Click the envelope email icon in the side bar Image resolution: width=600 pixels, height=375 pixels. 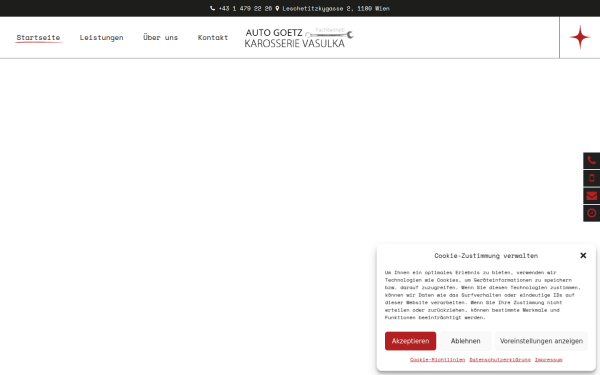[x=592, y=196]
